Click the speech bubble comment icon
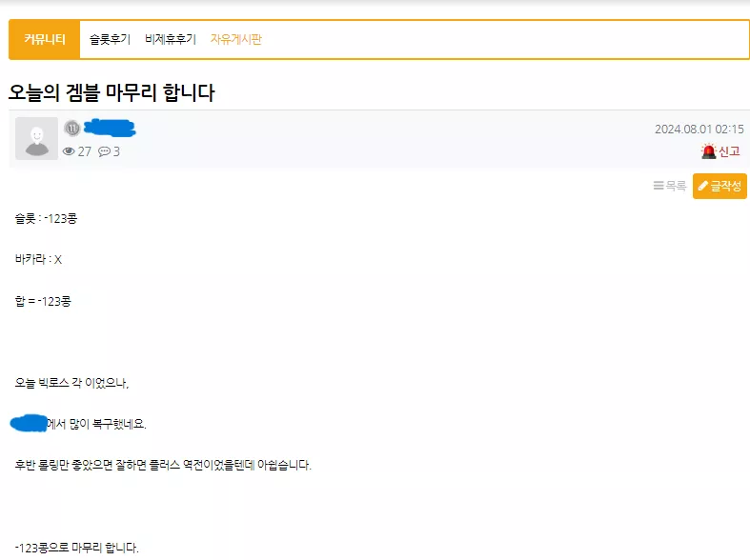750x560 pixels. 104,152
